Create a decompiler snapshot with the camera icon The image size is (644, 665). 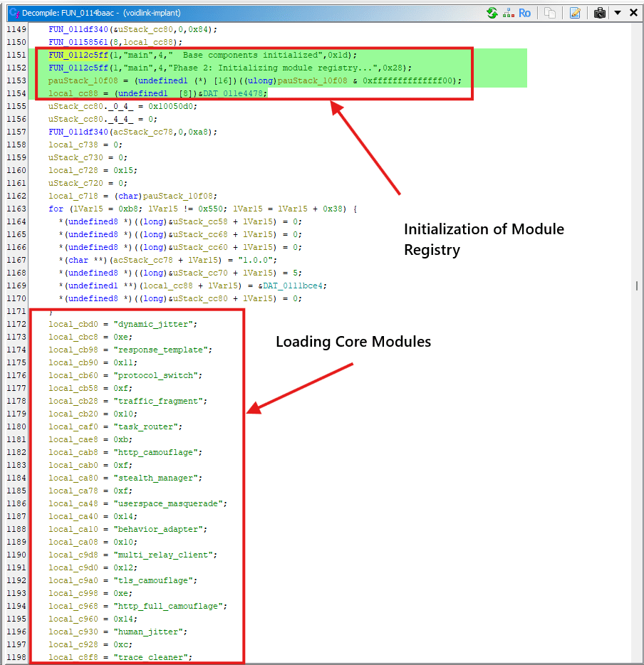pos(599,13)
